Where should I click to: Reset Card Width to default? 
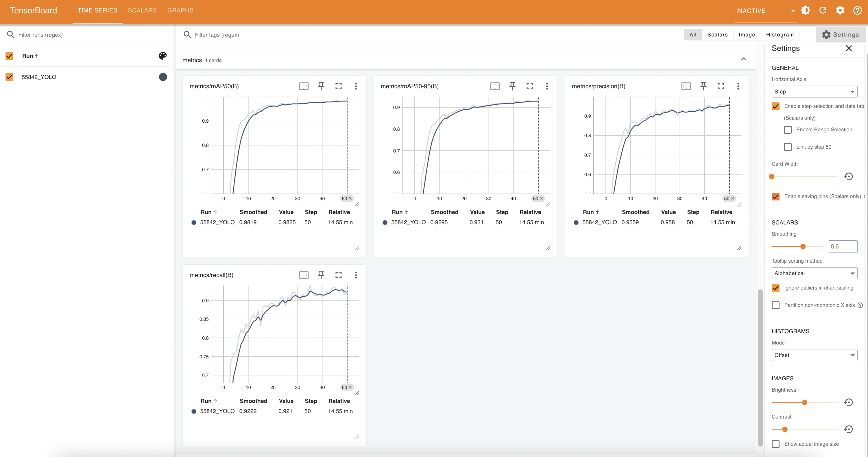coord(848,176)
